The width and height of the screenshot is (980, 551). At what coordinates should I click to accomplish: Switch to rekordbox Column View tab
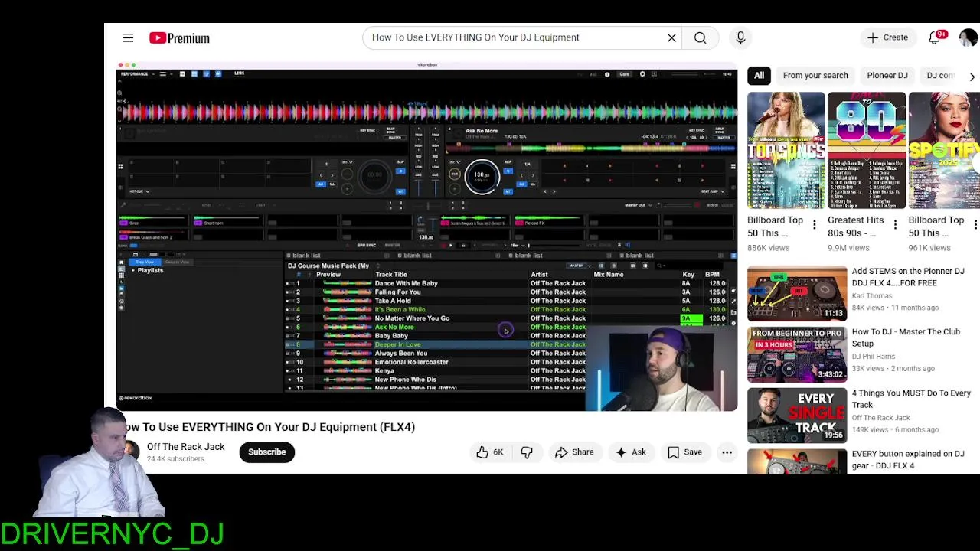(177, 262)
